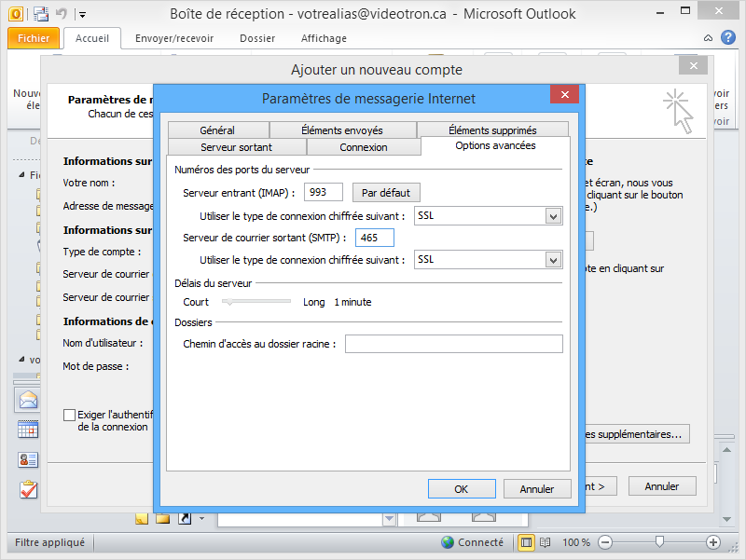Click the 'Connecté' status text

480,542
